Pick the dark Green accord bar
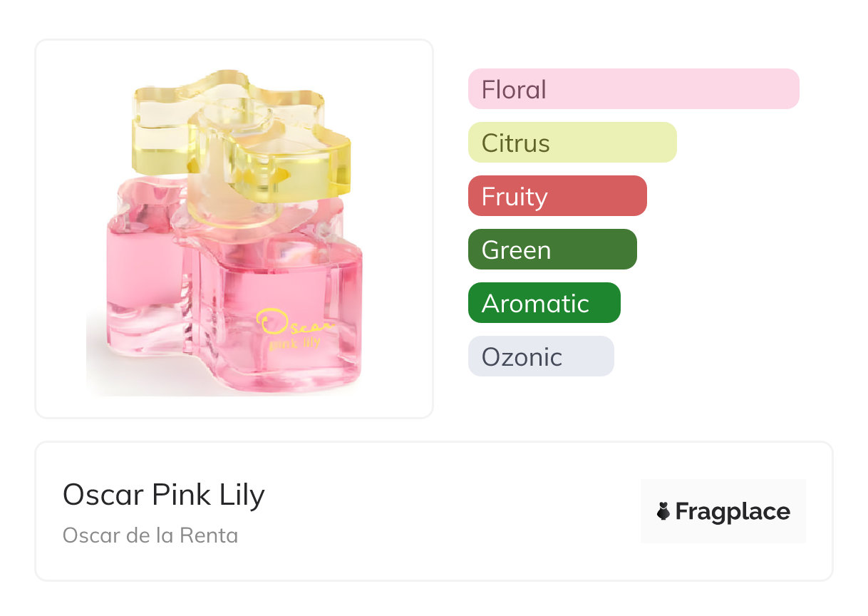The width and height of the screenshot is (868, 616). (x=552, y=250)
